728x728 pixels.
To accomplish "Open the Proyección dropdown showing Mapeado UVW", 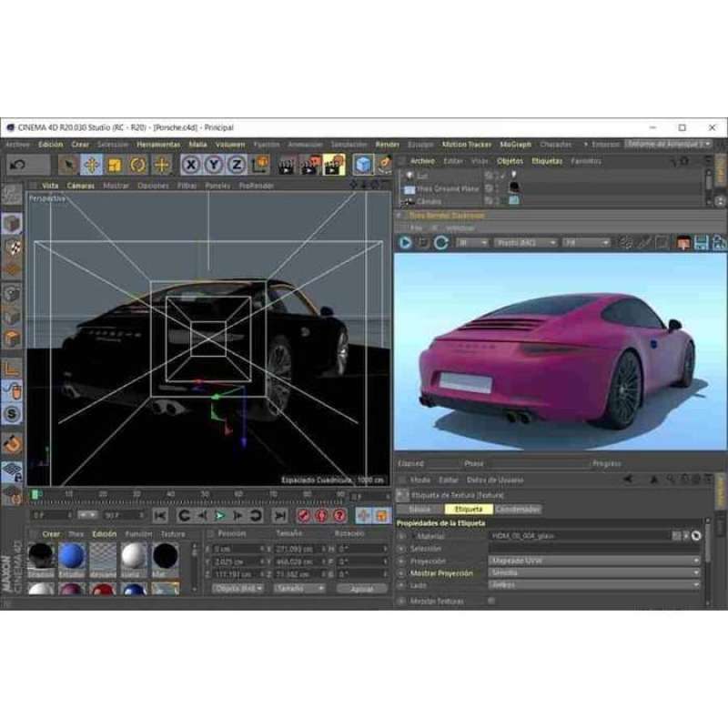I will tap(546, 561).
